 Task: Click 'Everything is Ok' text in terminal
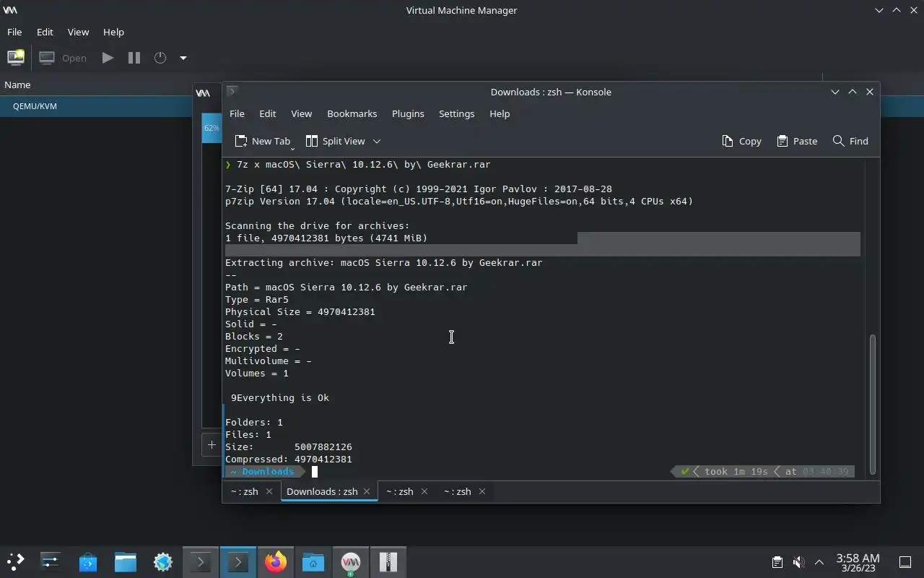(x=283, y=397)
